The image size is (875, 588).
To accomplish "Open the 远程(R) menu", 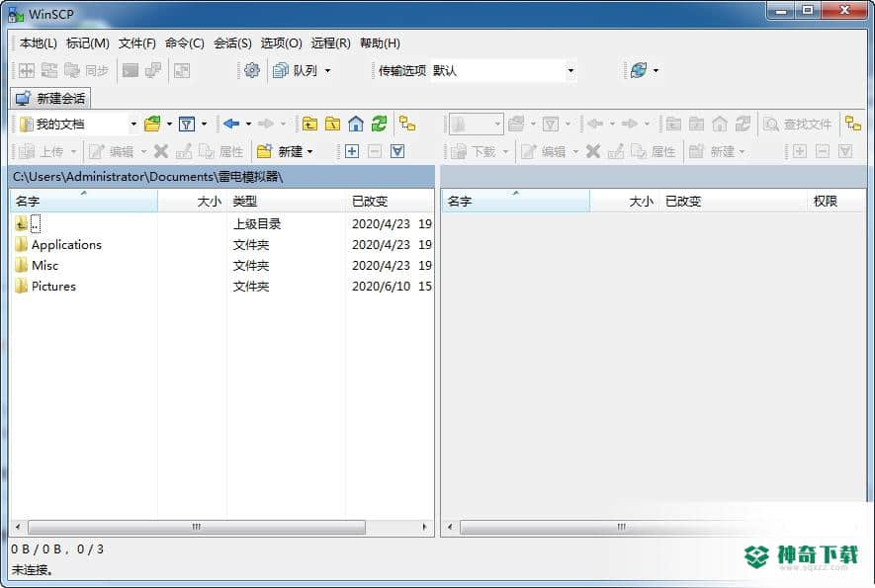I will tap(331, 42).
